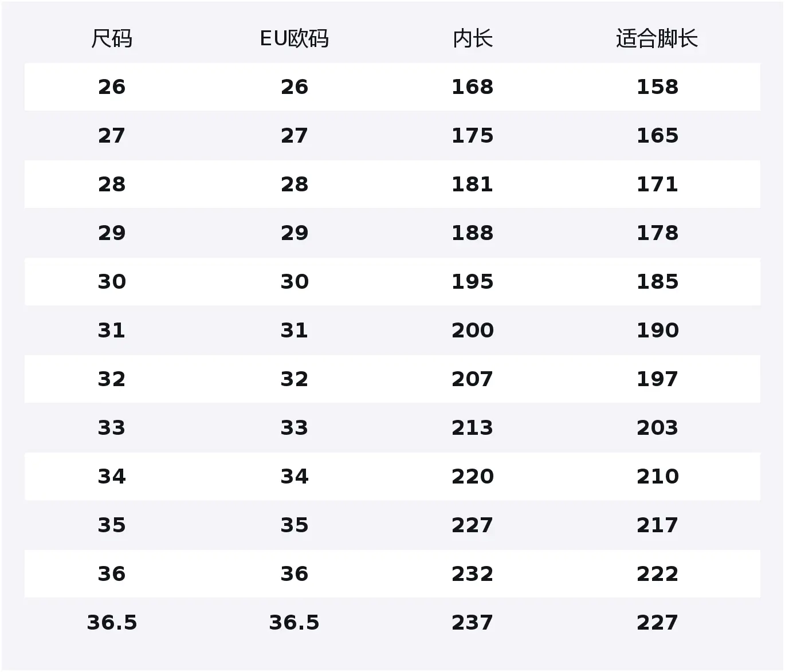
Task: Choose 33 in the EU欧码 column
Action: tap(294, 428)
